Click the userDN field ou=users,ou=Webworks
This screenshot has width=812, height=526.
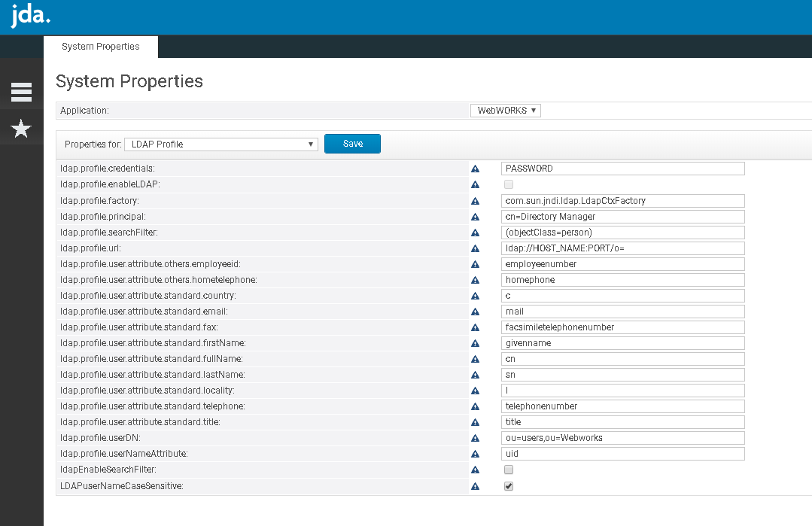click(623, 438)
